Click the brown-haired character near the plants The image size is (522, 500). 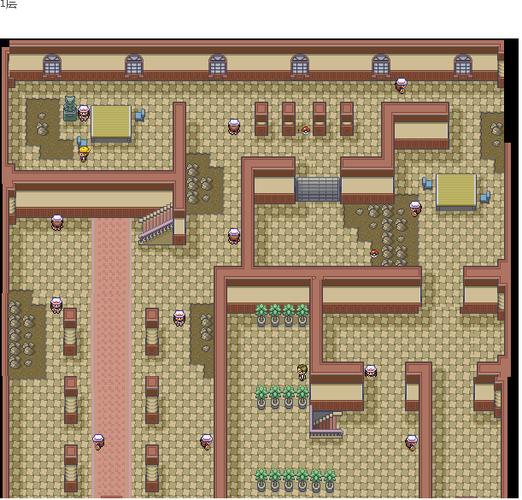pos(302,372)
